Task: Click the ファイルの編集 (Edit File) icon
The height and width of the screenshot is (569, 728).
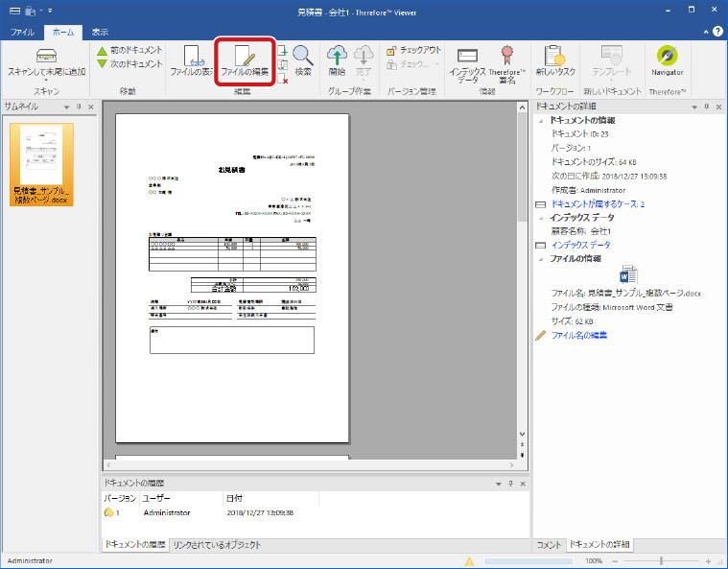Action: 245,58
